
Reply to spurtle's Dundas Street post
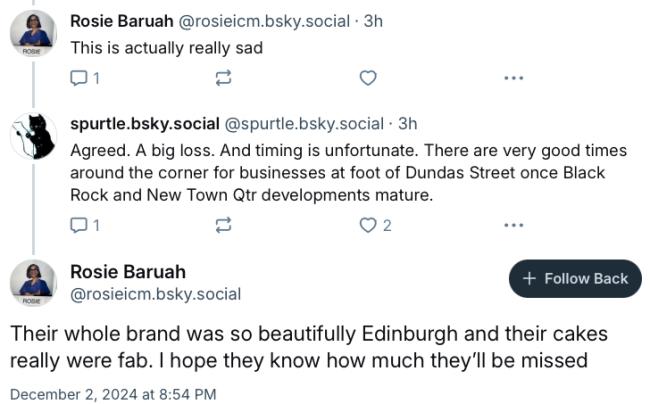[85, 225]
